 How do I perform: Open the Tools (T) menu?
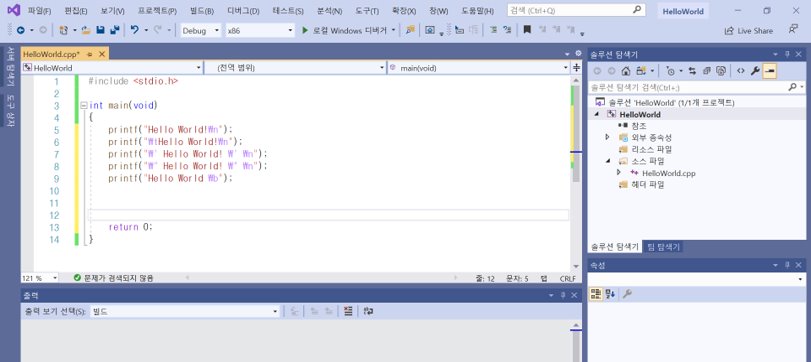pyautogui.click(x=367, y=11)
